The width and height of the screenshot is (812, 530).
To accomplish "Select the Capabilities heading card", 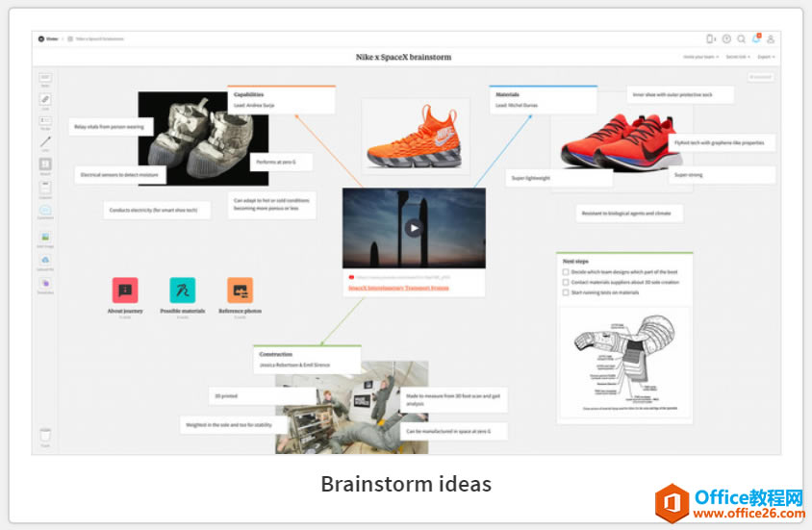I will pyautogui.click(x=281, y=100).
